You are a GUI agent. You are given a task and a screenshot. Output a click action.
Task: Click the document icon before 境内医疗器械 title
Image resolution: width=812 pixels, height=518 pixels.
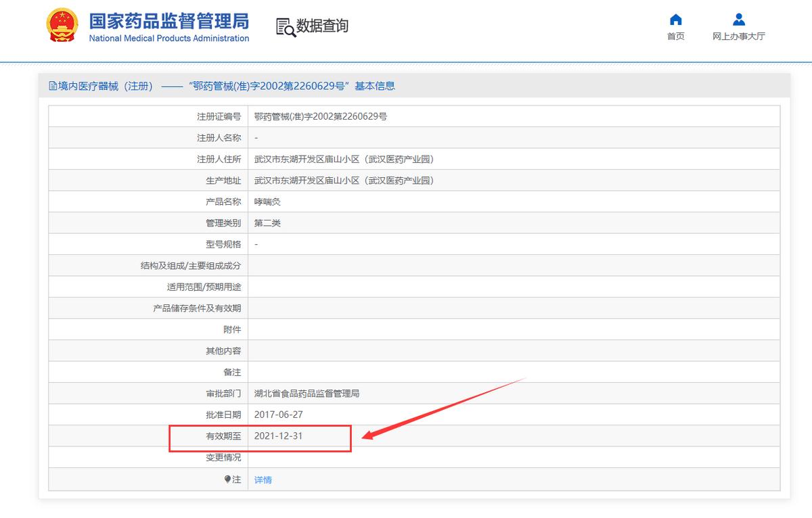tap(52, 86)
